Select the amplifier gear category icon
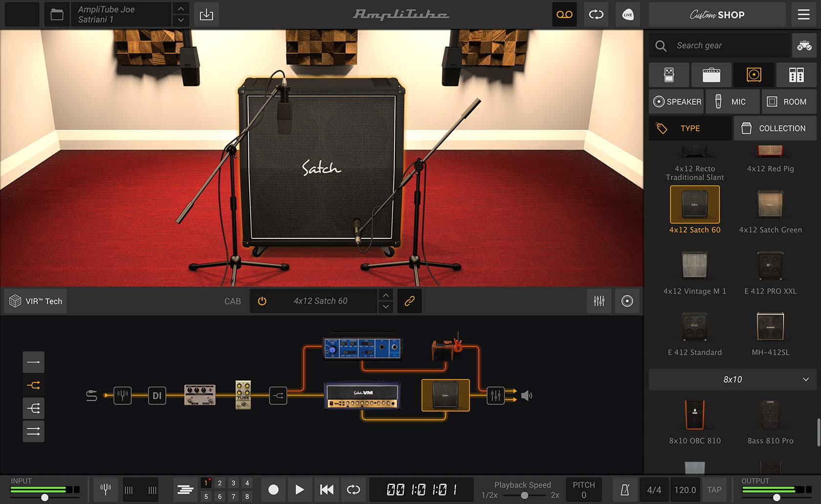Image resolution: width=821 pixels, height=504 pixels. coord(711,75)
